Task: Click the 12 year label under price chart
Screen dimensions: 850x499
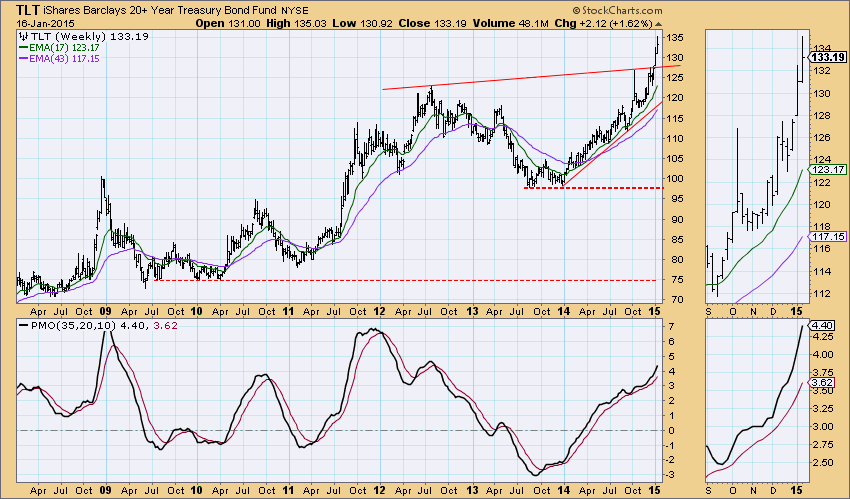Action: (x=379, y=312)
